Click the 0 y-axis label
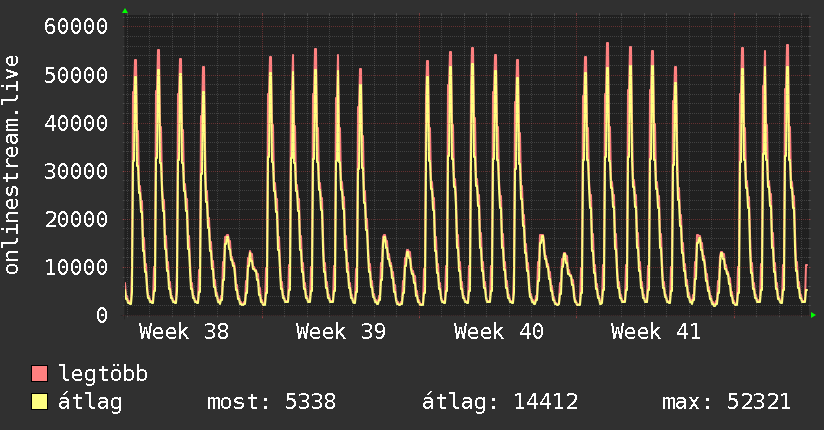 coord(101,315)
